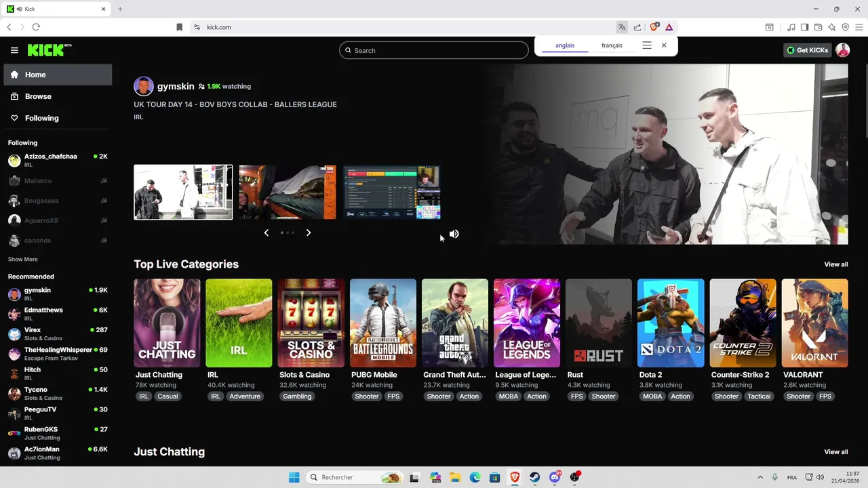This screenshot has height=488, width=868.
Task: Open TheHealingWhisperer recommended channel
Action: pos(58,354)
